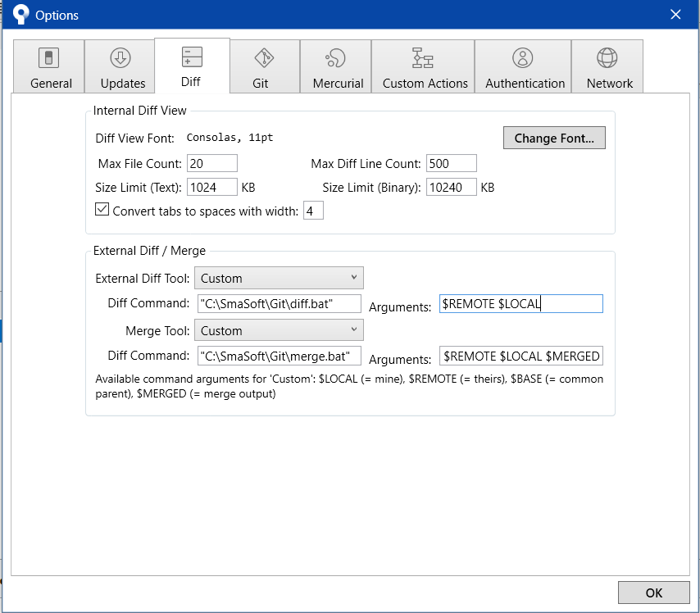
Task: Open the External Diff Tool dropdown
Action: (x=279, y=278)
